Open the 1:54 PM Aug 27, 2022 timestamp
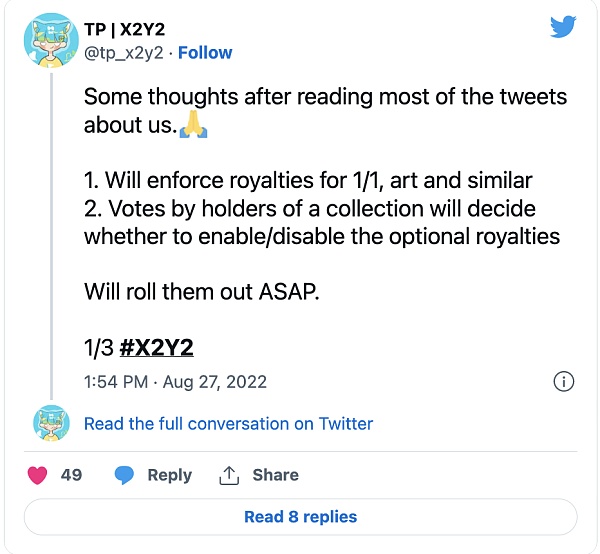 175,381
